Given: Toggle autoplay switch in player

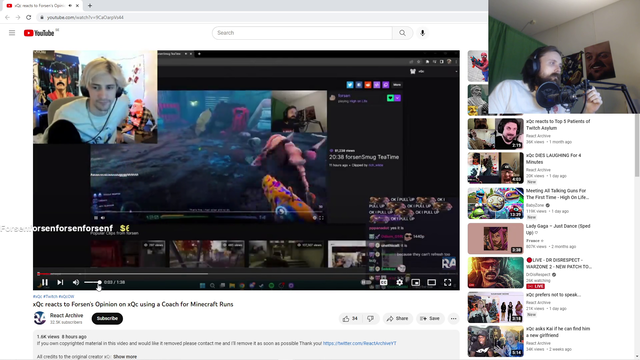Looking at the screenshot, I should [x=366, y=282].
